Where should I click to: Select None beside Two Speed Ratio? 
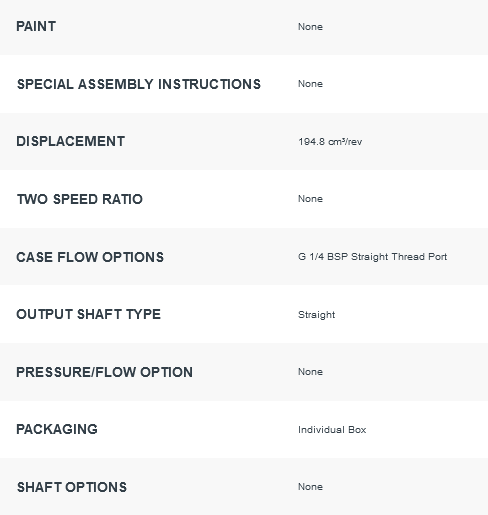coord(310,199)
